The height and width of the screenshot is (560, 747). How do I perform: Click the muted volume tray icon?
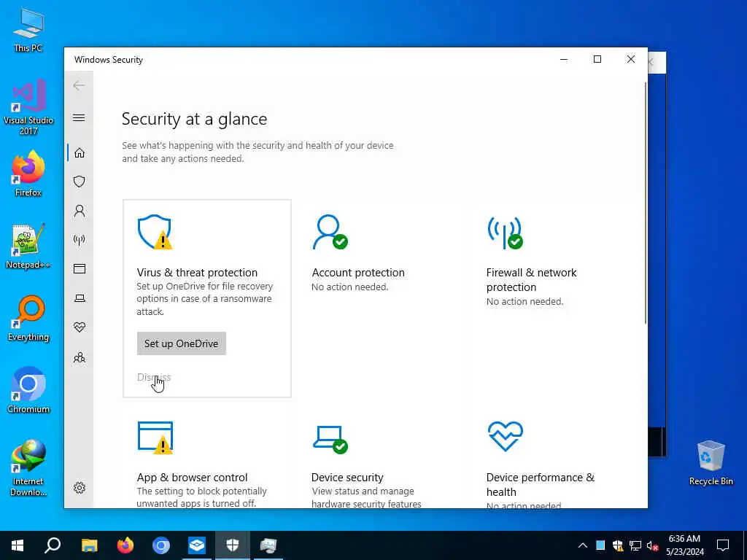653,545
